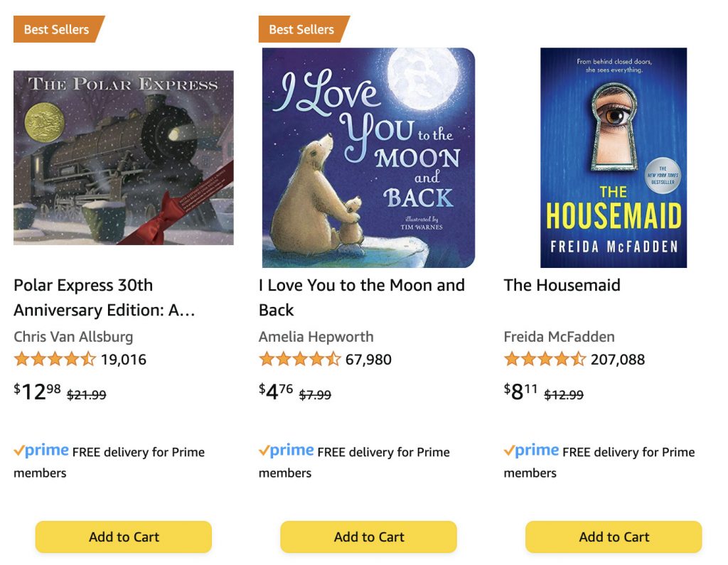Click Polar Express 30th Anniversary Edition title
The image size is (728, 565).
pyautogui.click(x=104, y=297)
